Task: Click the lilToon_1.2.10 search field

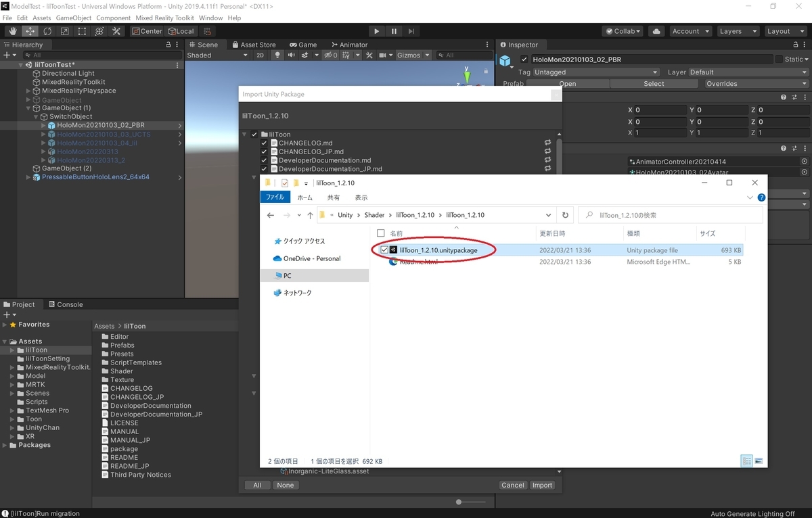Action: [x=670, y=215]
